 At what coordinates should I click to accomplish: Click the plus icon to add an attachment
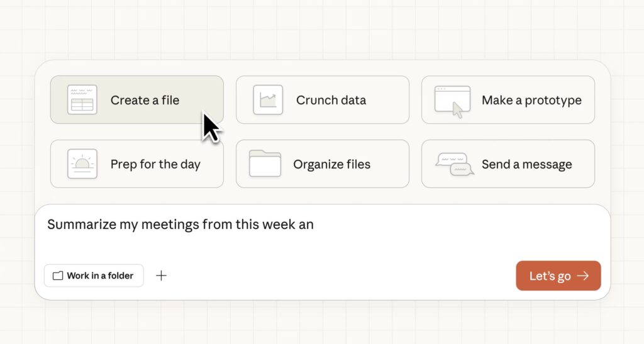coord(161,275)
